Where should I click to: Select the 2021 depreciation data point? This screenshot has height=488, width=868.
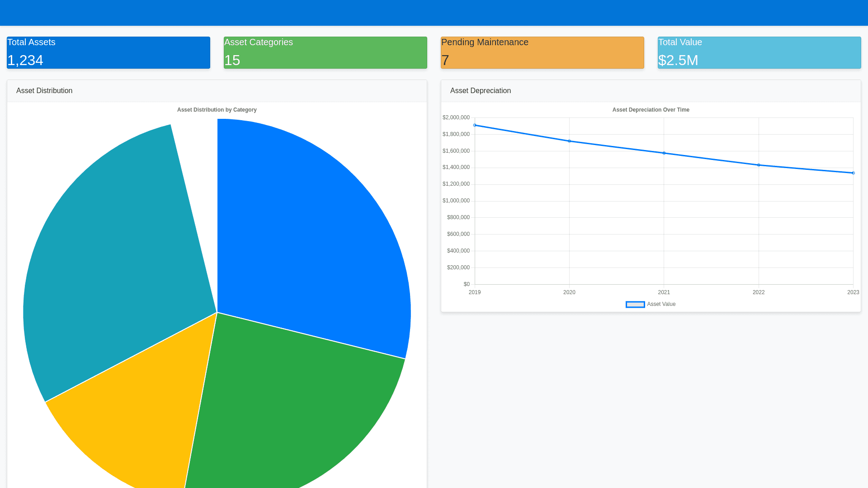(664, 153)
